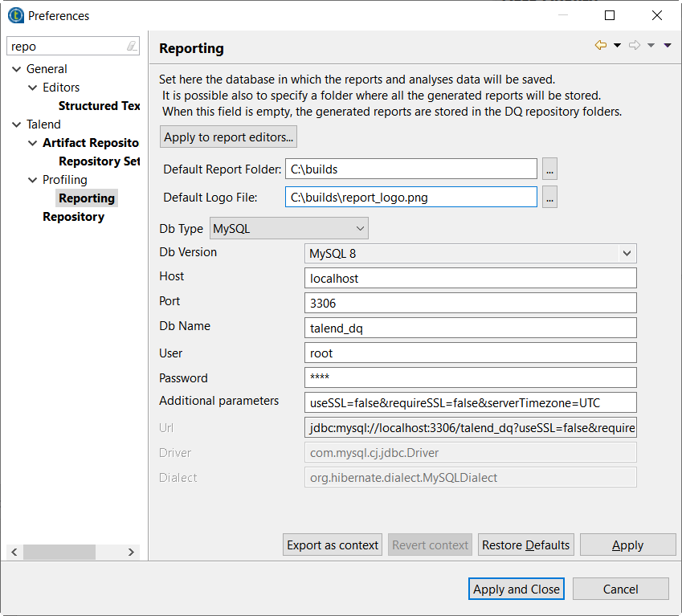Screen dimensions: 682x616
Task: Click the Restore Defaults button
Action: tap(526, 545)
